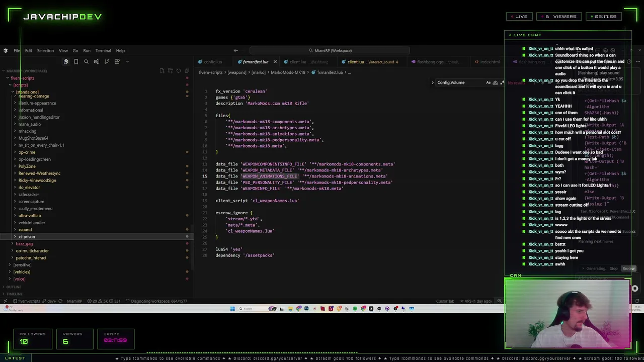This screenshot has height=362, width=644.
Task: Expand the mana_audio folder
Action: (x=29, y=124)
